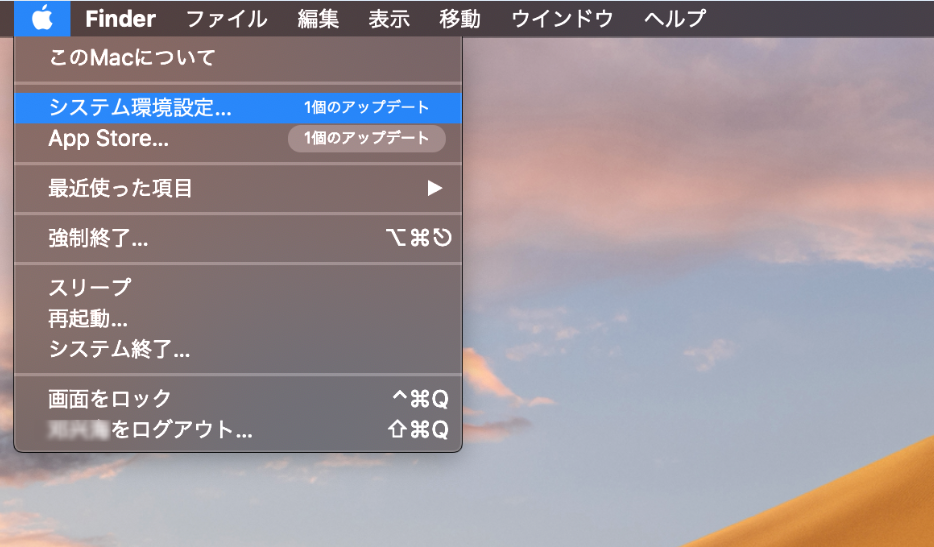The width and height of the screenshot is (934, 547).
Task: Click the 1個のアップデート badge beside App Store
Action: click(x=366, y=138)
